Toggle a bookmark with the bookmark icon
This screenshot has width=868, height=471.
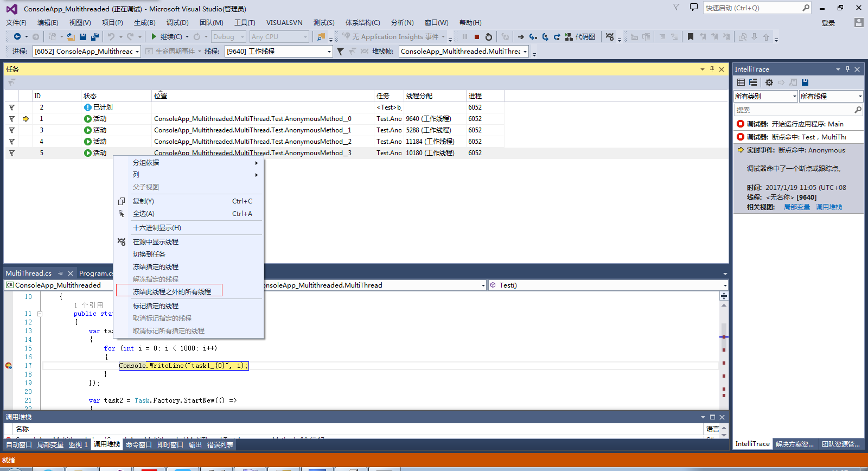coord(691,37)
